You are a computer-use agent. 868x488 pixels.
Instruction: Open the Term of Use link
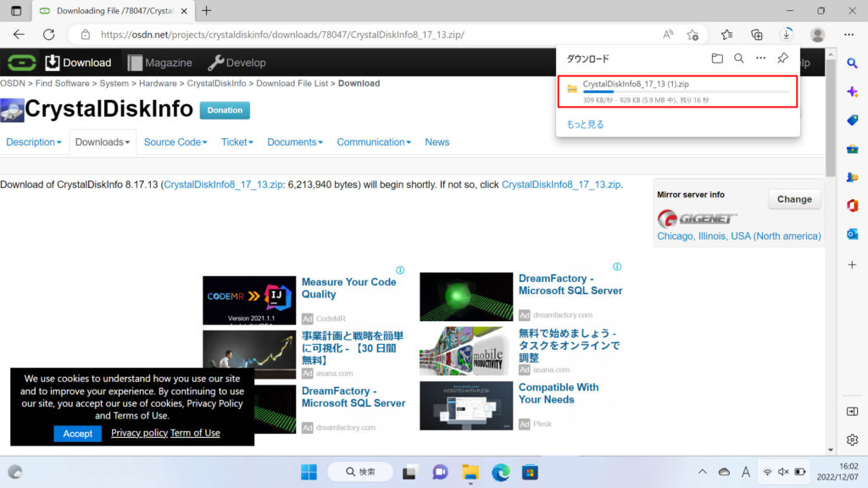coord(195,433)
